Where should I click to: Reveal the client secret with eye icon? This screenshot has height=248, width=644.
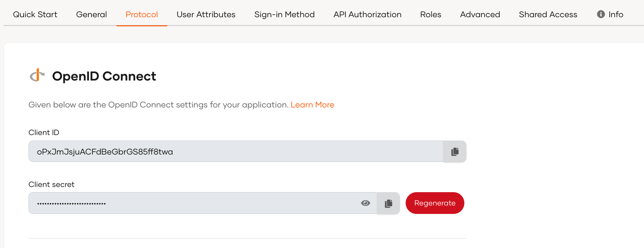pyautogui.click(x=365, y=203)
